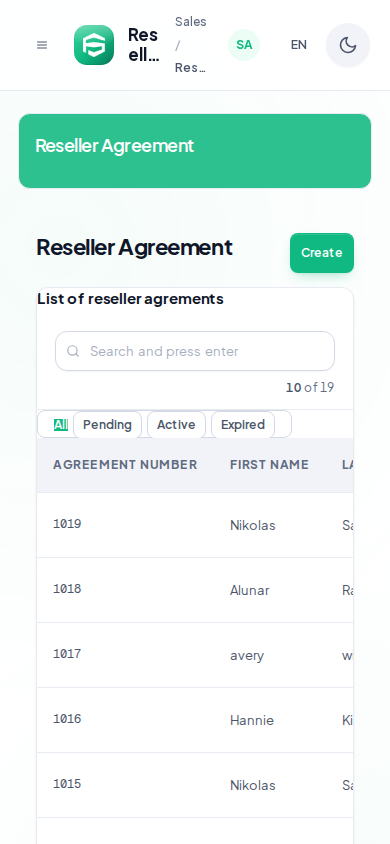Click the Reseller app title text
Screen dimensions: 390x844
(x=144, y=45)
